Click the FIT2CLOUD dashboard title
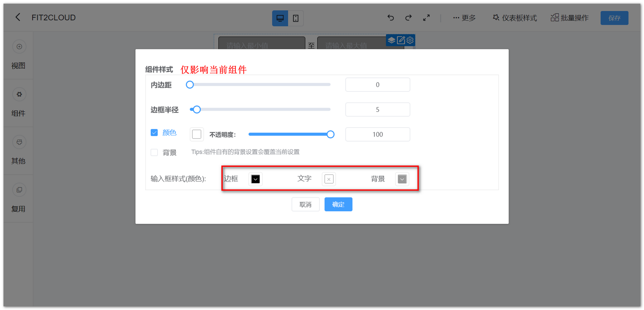This screenshot has width=644, height=310. coord(54,18)
